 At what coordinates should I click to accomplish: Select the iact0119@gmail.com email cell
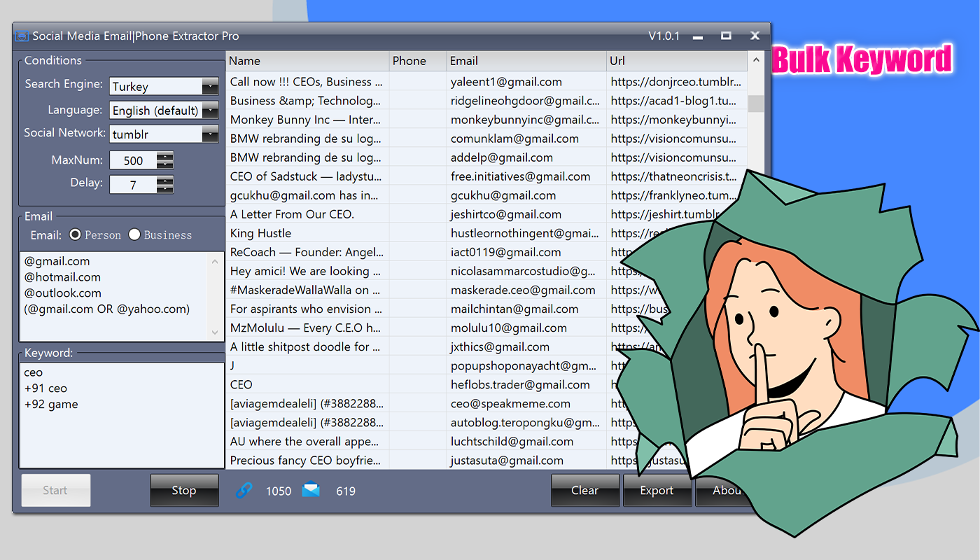point(526,252)
